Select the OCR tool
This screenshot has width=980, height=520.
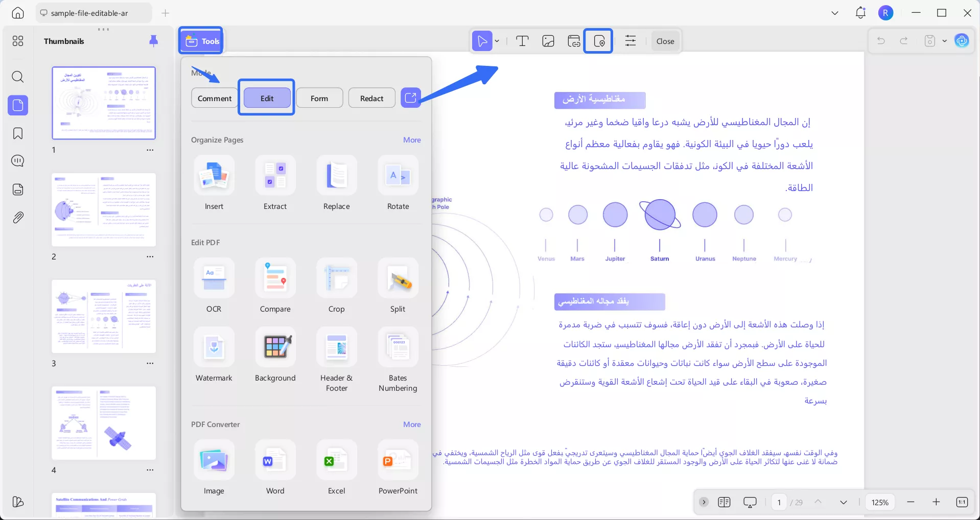pyautogui.click(x=214, y=286)
